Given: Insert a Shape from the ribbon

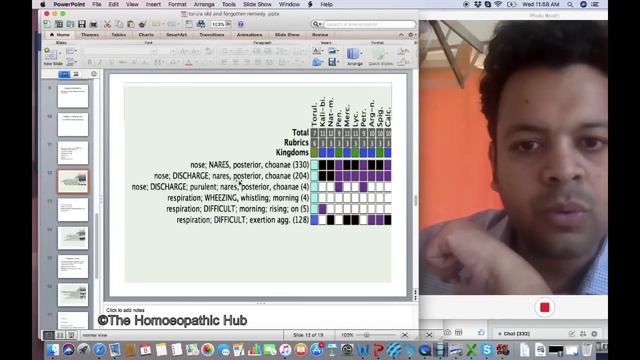Looking at the screenshot, I should point(317,62).
